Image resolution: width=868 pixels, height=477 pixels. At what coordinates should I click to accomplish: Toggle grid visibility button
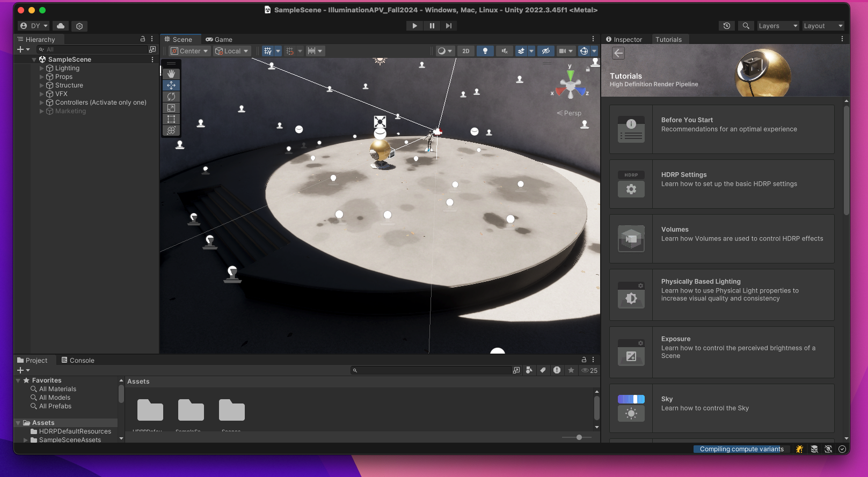pos(268,51)
